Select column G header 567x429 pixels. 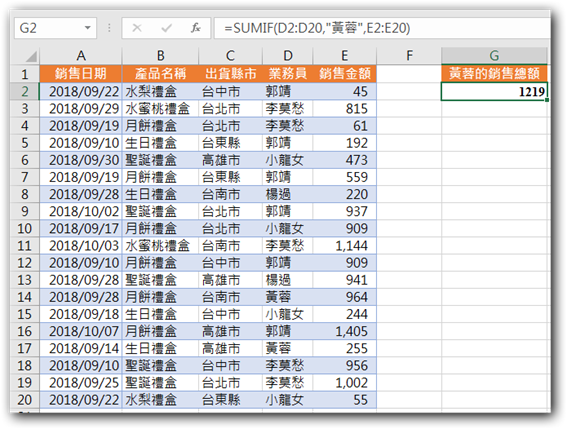pyautogui.click(x=494, y=56)
